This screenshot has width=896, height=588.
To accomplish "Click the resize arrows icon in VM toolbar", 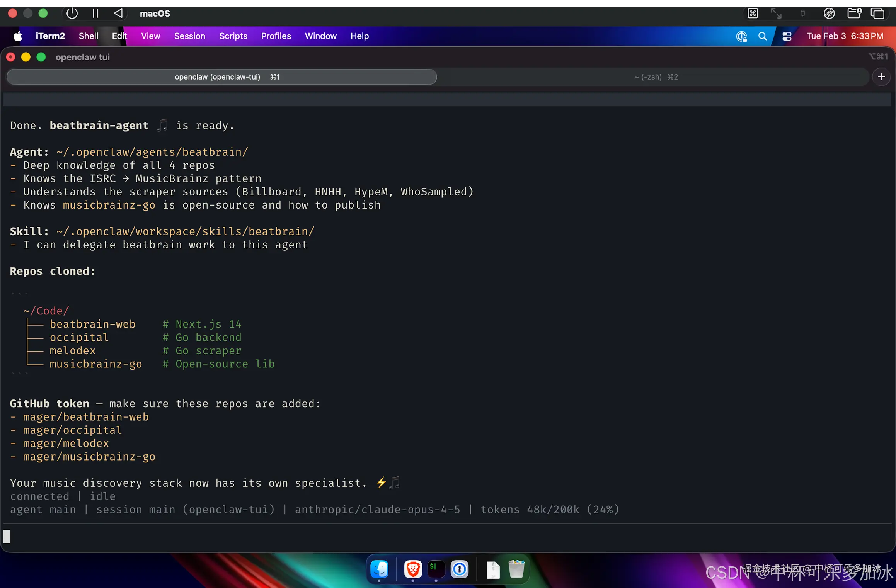I will coord(776,14).
